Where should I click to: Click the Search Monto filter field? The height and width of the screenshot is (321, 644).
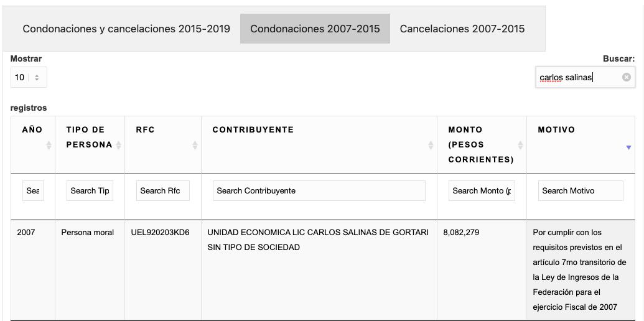tap(482, 191)
